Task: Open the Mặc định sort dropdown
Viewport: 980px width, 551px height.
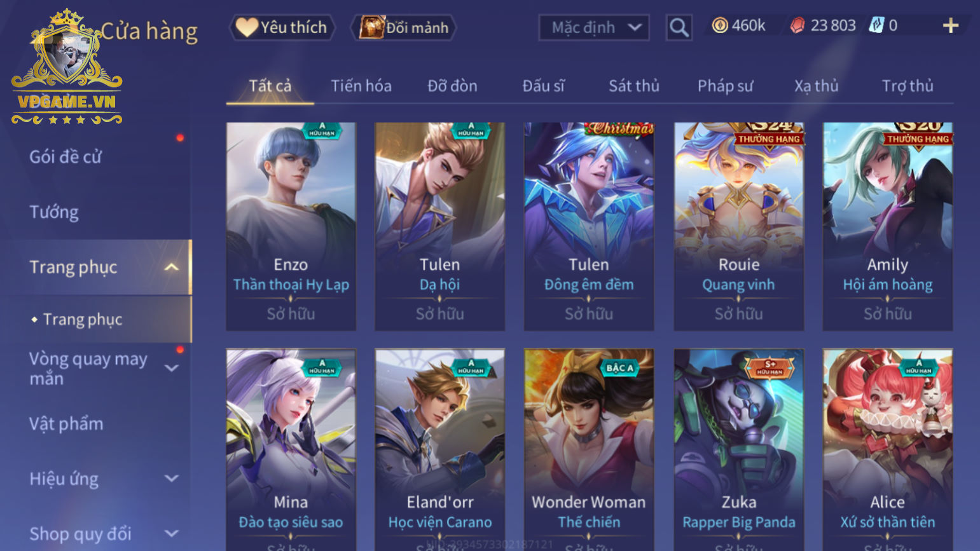Action: [593, 27]
